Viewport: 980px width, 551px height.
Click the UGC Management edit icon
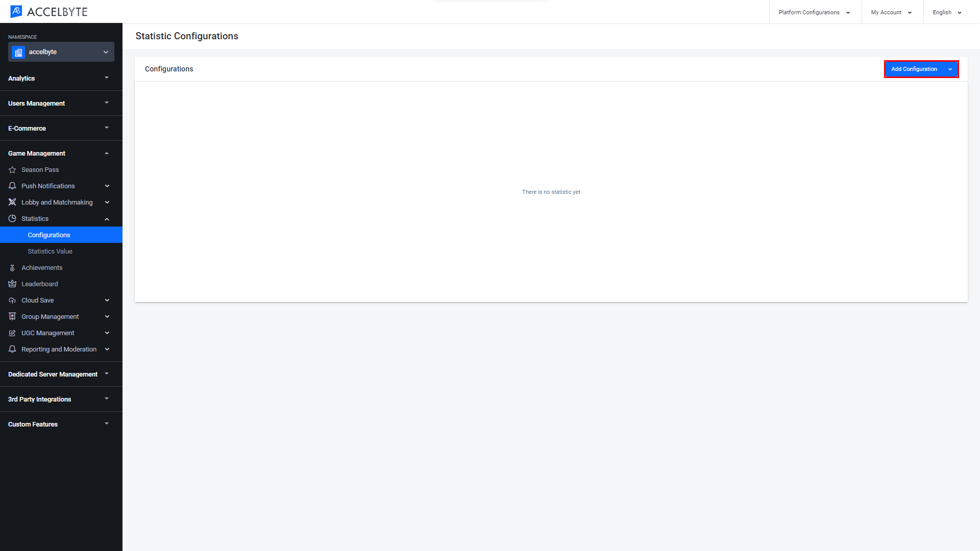(x=12, y=333)
